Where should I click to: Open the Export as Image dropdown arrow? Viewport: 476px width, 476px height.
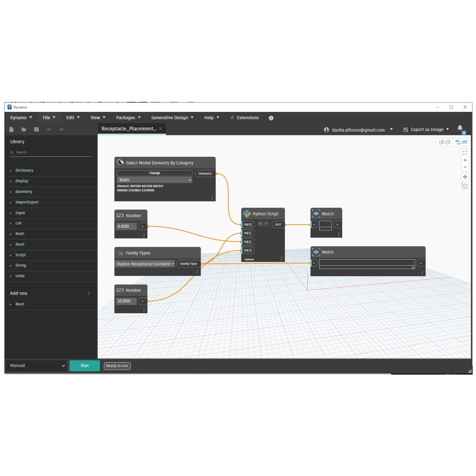447,129
